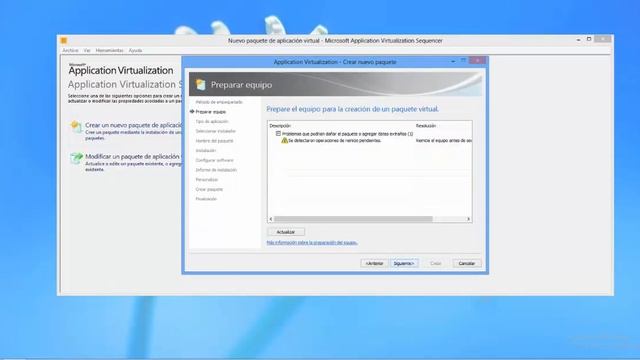The image size is (640, 360).
Task: Minimize the main Sequencer window
Action: click(578, 40)
